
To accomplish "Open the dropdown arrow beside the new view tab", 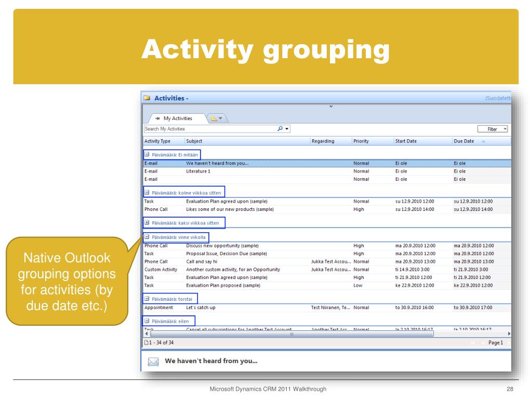I will [220, 118].
